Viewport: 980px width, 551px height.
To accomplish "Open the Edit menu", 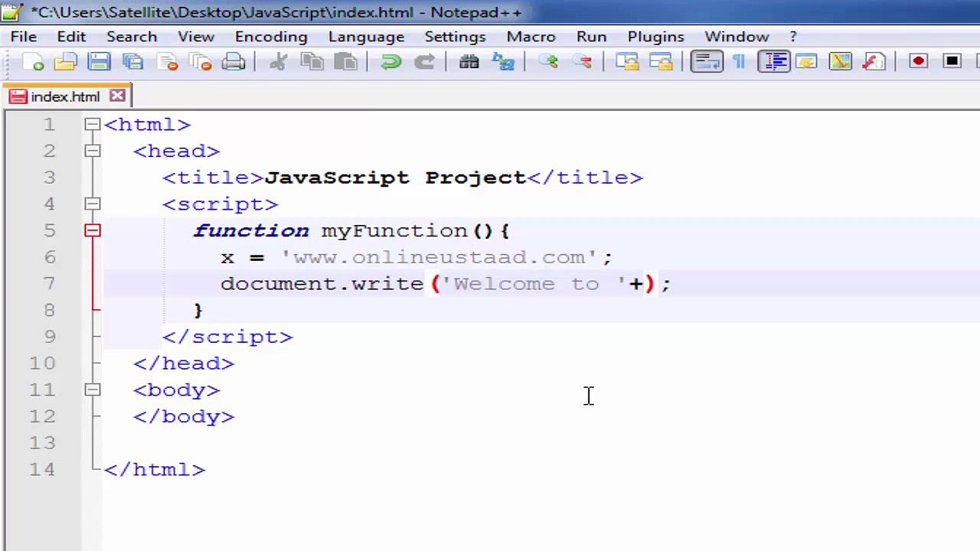I will coord(71,37).
